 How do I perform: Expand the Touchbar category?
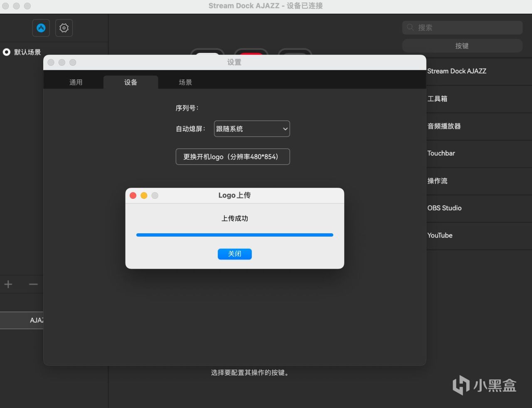click(479, 153)
